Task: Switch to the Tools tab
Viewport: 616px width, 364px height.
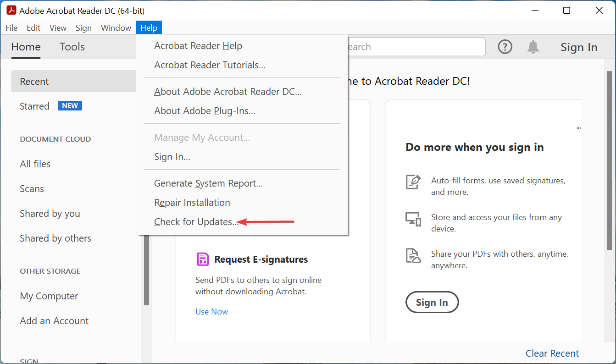Action: [72, 47]
